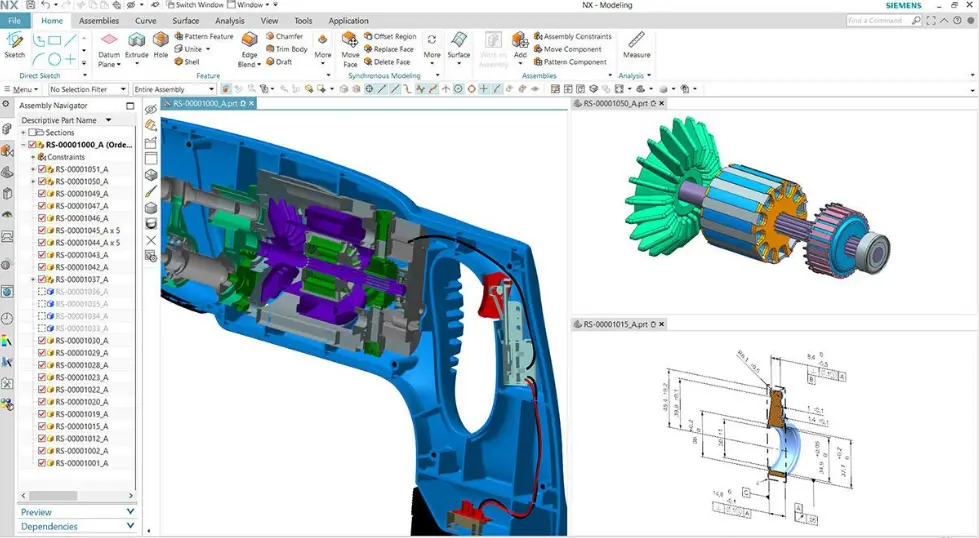Viewport: 979px width, 538px height.
Task: Open the File menu
Action: point(14,21)
